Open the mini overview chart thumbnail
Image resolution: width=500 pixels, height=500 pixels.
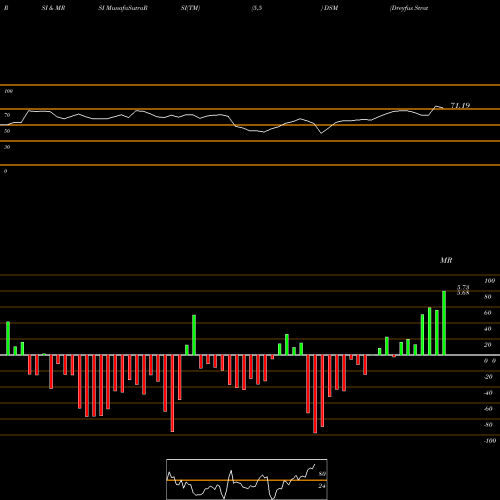[247, 479]
